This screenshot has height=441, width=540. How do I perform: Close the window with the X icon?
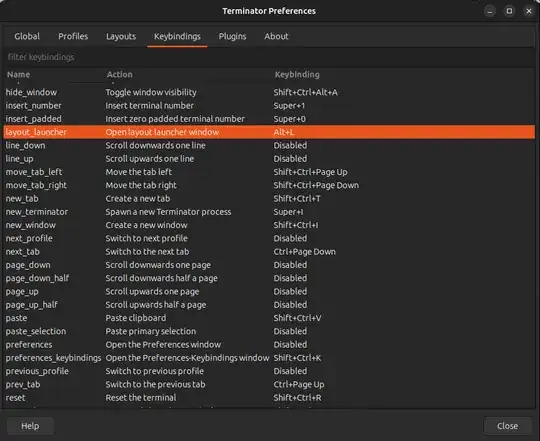529,11
